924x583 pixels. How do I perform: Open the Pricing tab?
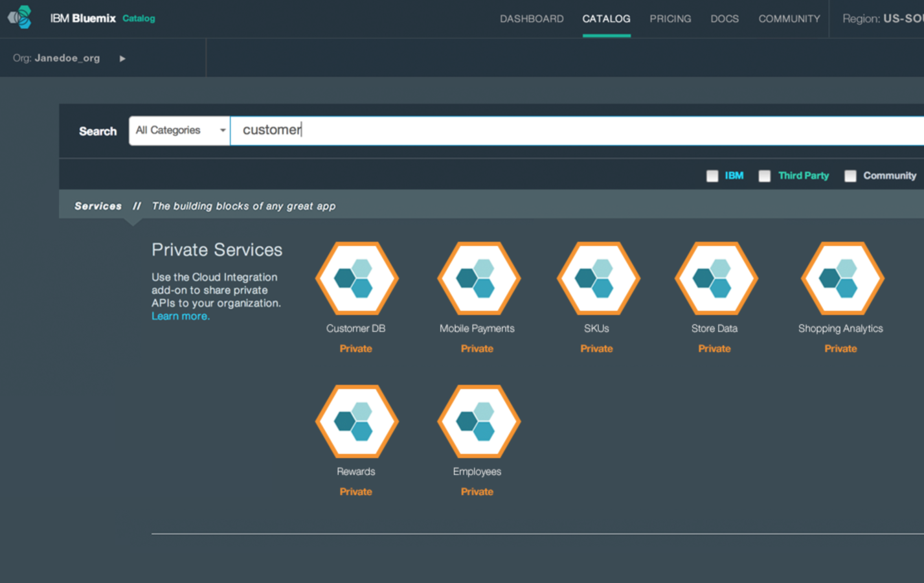[670, 19]
